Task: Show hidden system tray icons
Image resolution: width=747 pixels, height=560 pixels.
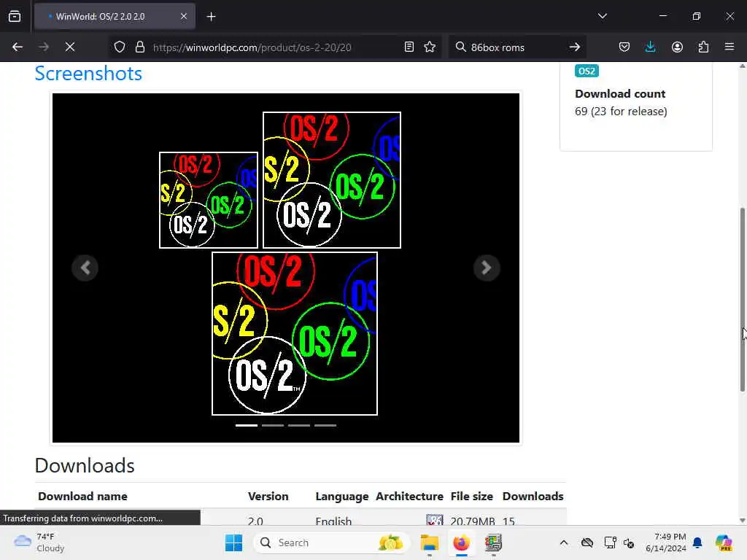Action: point(564,542)
